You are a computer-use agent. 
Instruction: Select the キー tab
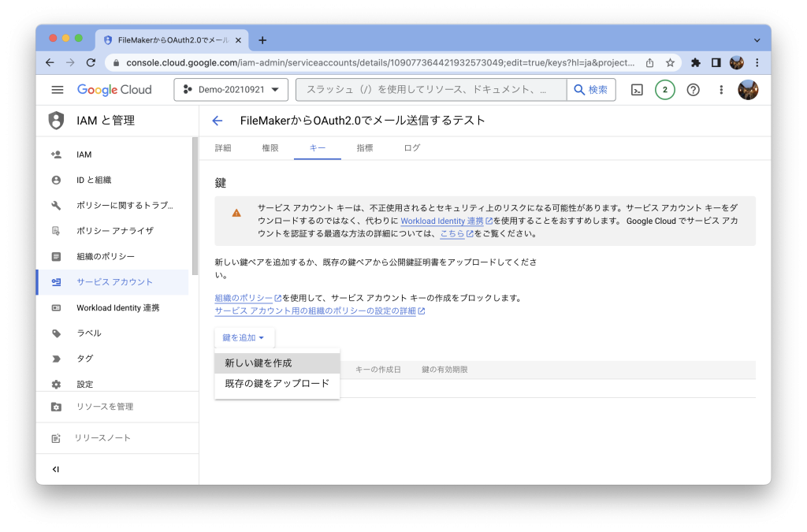pos(318,148)
